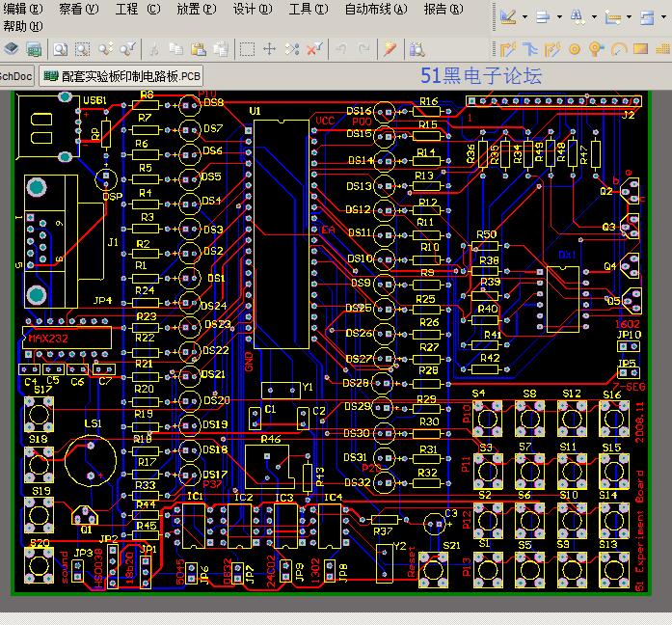672x625 pixels.
Task: Choose the place via tool
Action: pyautogui.click(x=596, y=50)
